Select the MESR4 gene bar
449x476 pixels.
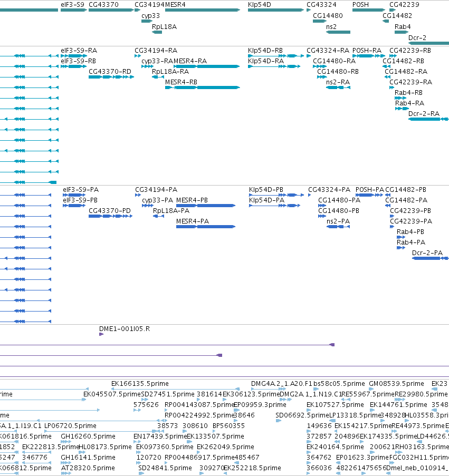(x=203, y=10)
